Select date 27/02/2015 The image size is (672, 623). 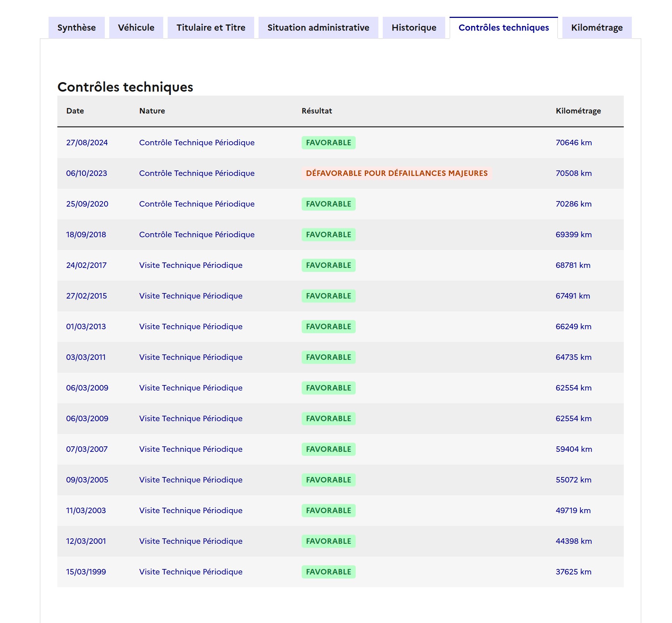tap(87, 296)
